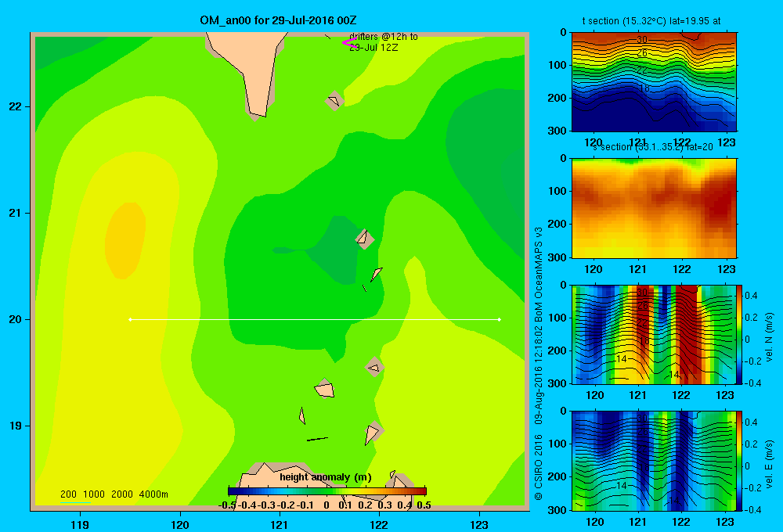Click the '0.4' tick on vel. N scale
783x532 pixels.
click(751, 296)
